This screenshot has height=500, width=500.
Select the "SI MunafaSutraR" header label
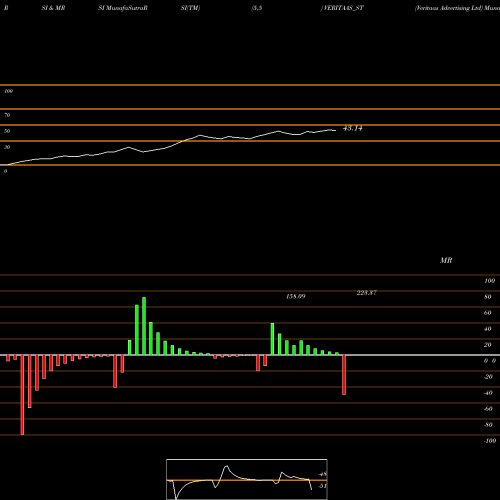(123, 8)
